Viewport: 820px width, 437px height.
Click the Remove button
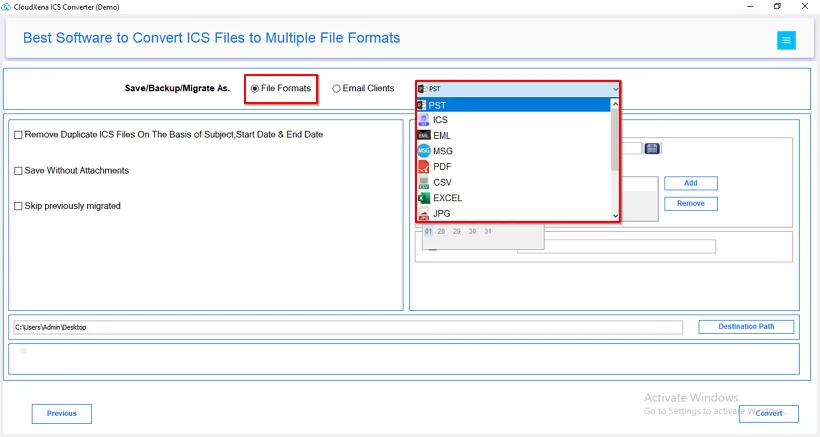(691, 203)
